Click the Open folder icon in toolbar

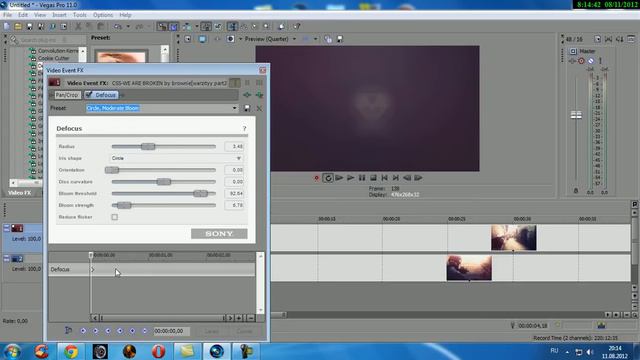click(18, 27)
